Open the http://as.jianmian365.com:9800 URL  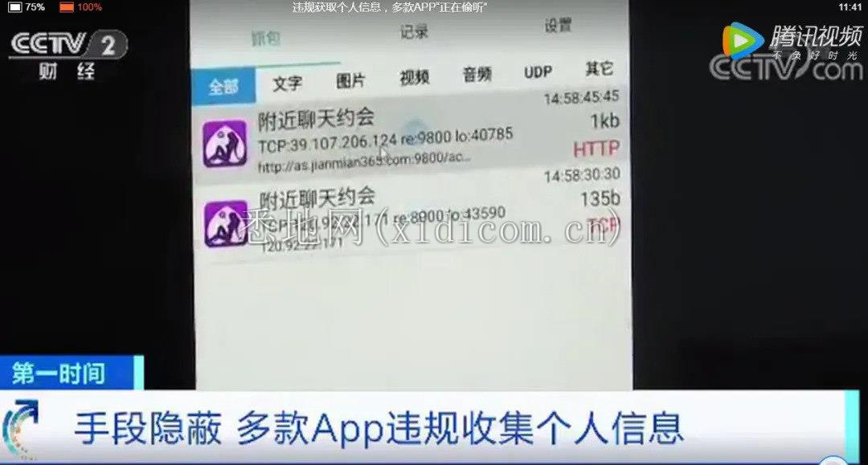365,162
